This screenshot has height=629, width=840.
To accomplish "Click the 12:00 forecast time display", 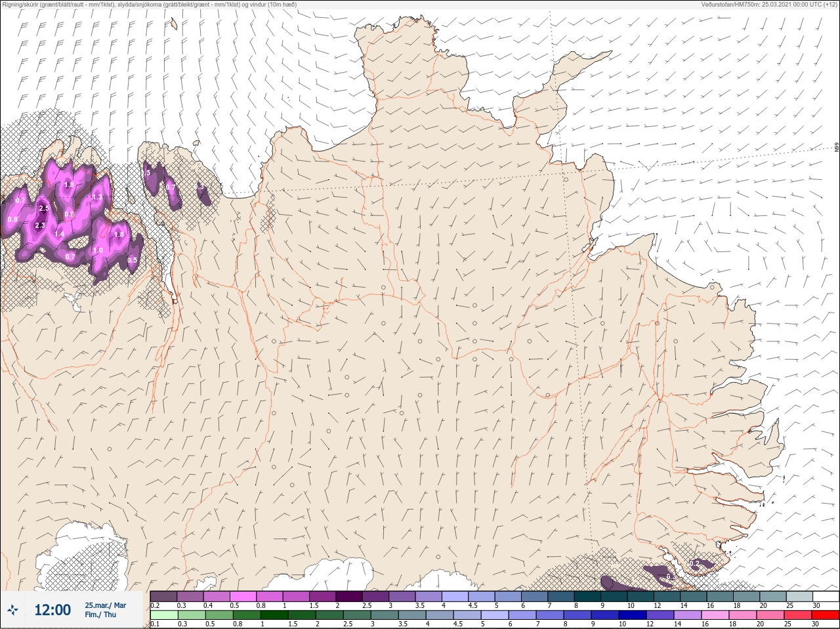I will pos(52,610).
